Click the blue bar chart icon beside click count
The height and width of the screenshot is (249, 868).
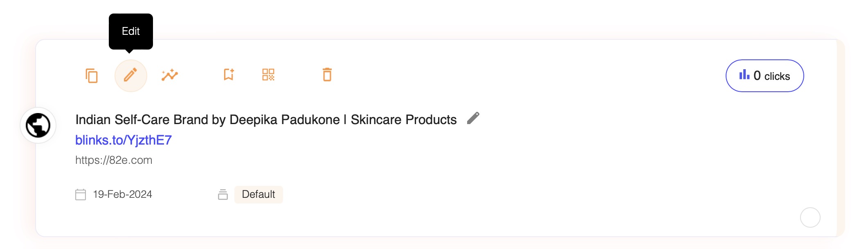pyautogui.click(x=744, y=75)
